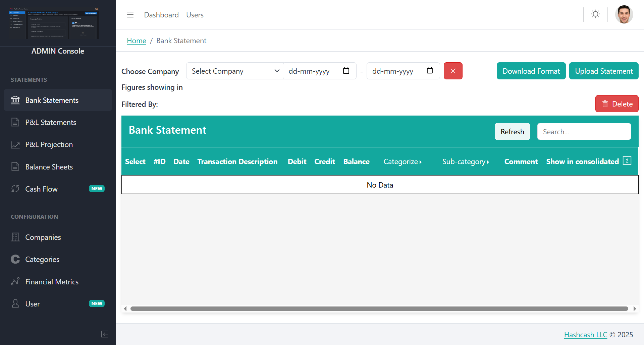This screenshot has height=345, width=644.
Task: Open Financial Metrics via its icon
Action: 15,281
